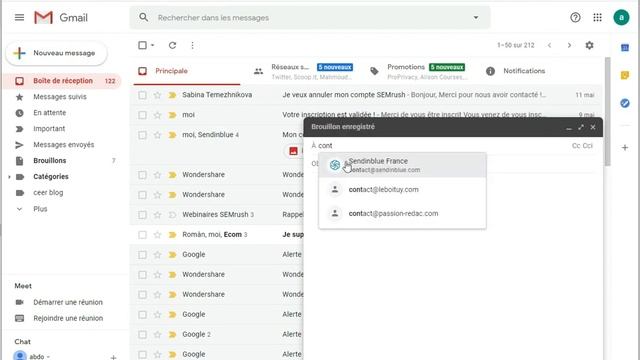Check the Webinaires SEMrush message checkbox
This screenshot has width=640, height=360.
142,215
